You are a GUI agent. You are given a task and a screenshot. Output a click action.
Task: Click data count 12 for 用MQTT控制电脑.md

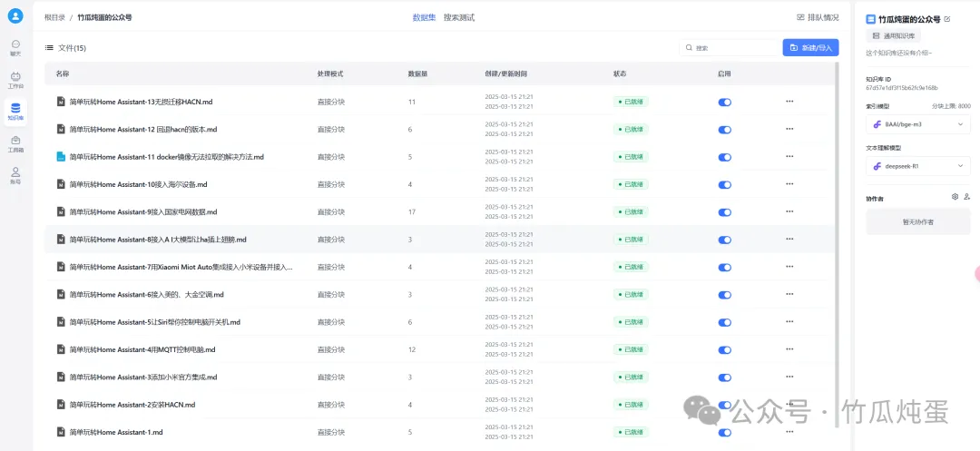[412, 349]
